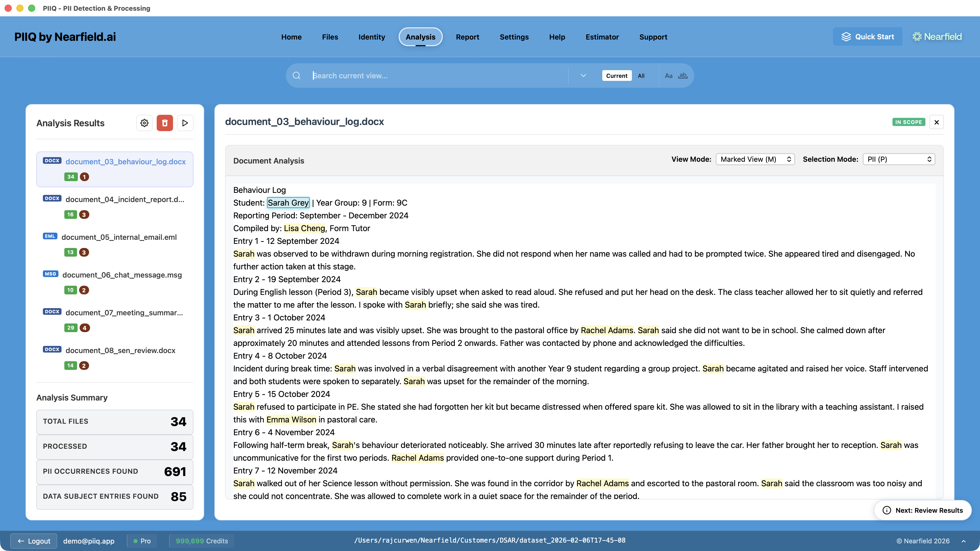This screenshot has height=551, width=980.
Task: Open the Selection Mode PII dropdown
Action: [899, 159]
